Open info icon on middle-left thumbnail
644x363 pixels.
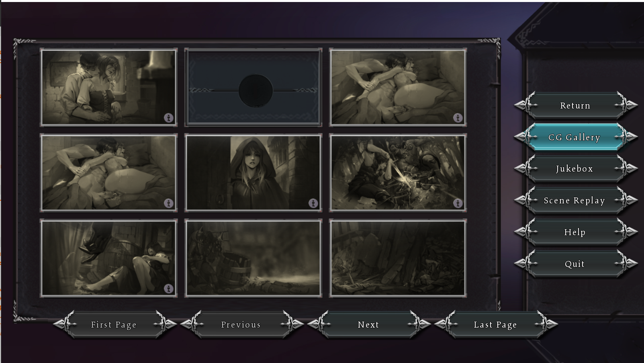tap(169, 203)
